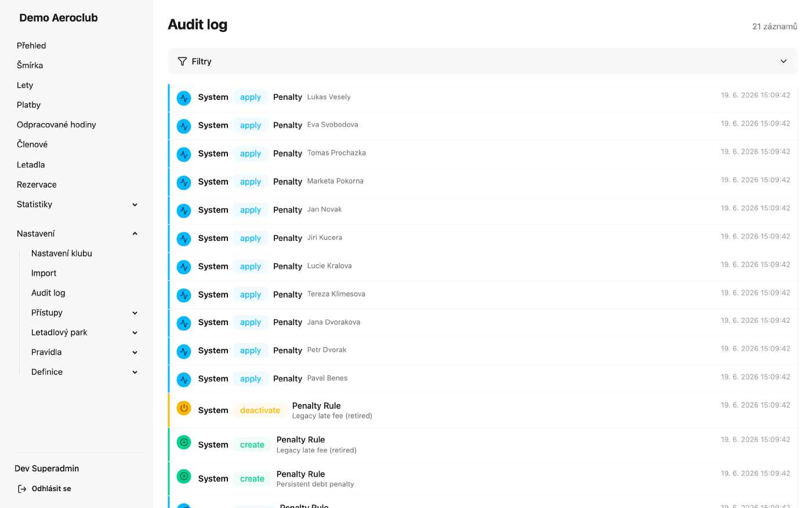
Task: Expand the Filtry panel chevron
Action: (784, 62)
